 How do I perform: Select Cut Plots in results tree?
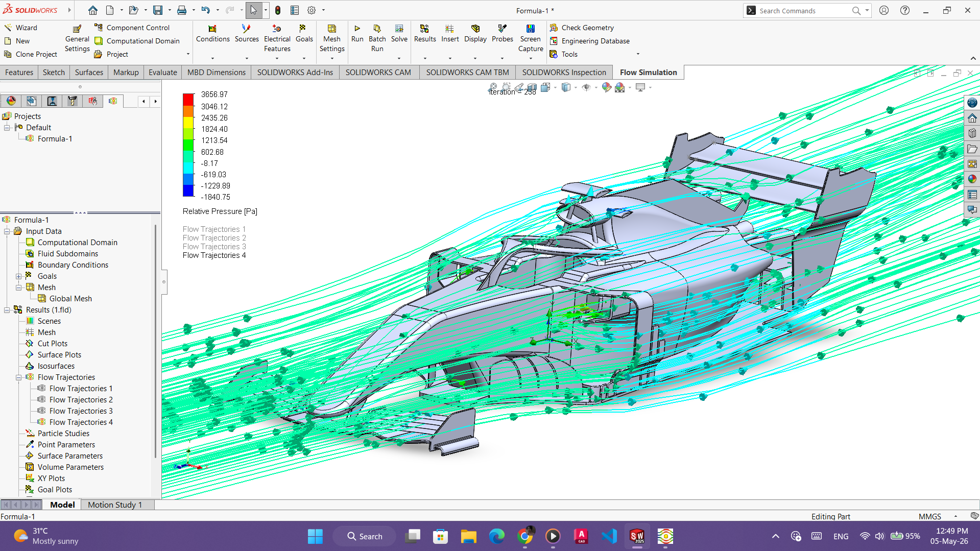coord(53,344)
